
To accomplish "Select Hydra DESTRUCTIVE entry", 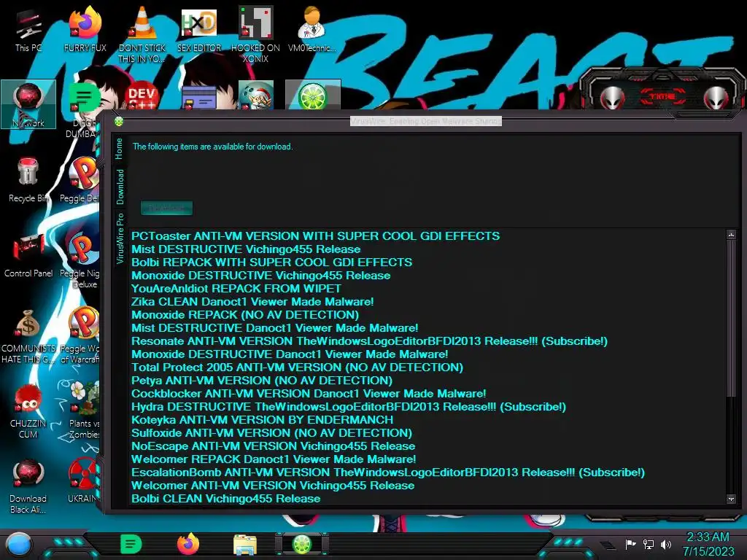I will pyautogui.click(x=349, y=407).
